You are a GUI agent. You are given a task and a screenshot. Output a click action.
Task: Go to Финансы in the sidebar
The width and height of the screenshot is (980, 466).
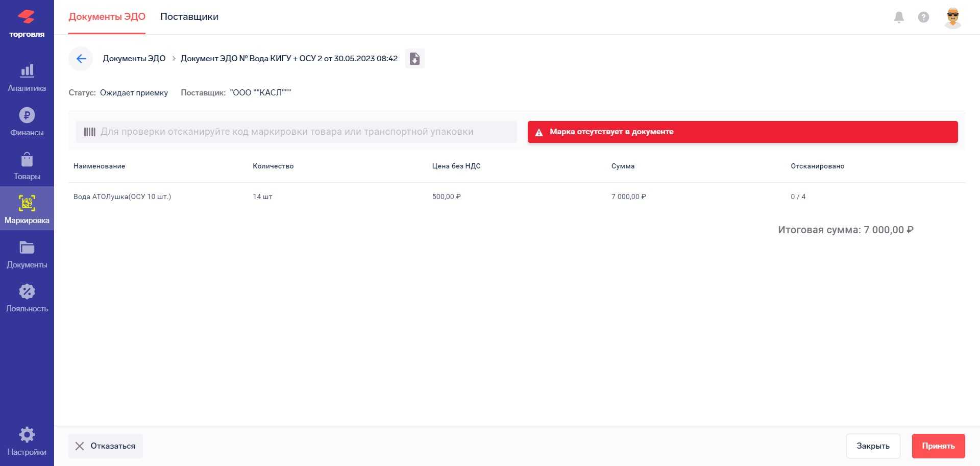pos(27,121)
